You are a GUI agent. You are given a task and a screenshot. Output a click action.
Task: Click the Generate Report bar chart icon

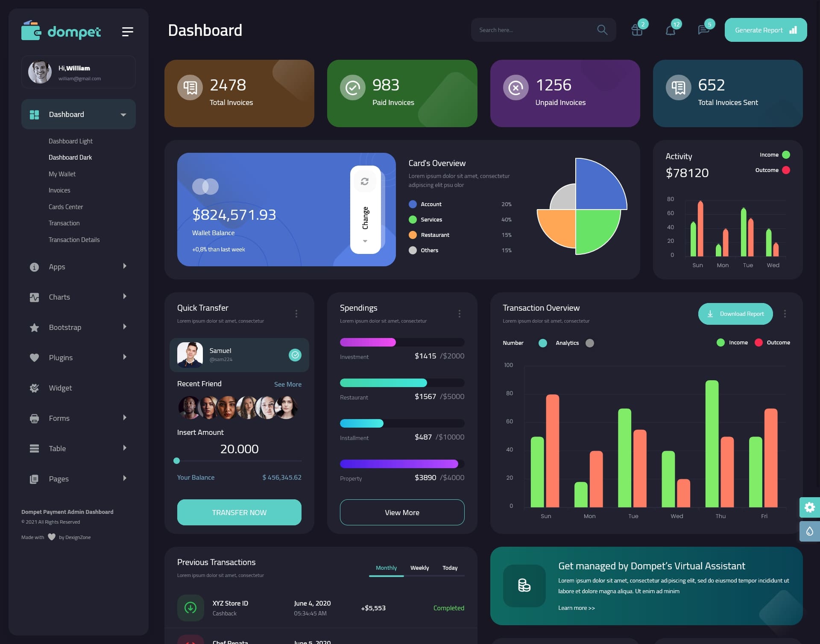click(x=794, y=30)
